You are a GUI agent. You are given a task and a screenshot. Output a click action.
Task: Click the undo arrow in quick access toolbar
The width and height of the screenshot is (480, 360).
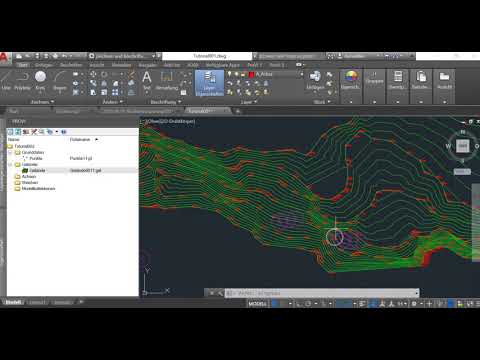64,56
